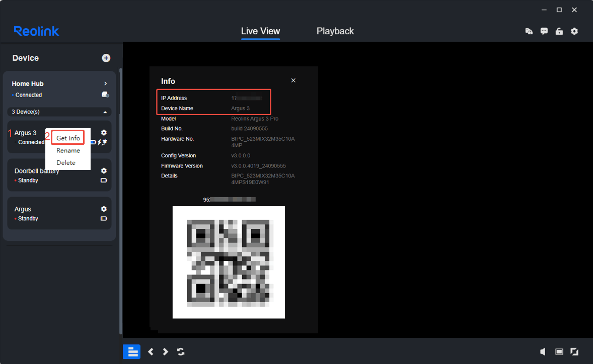
Task: Click battery icon of Doorbell battery
Action: [x=104, y=180]
